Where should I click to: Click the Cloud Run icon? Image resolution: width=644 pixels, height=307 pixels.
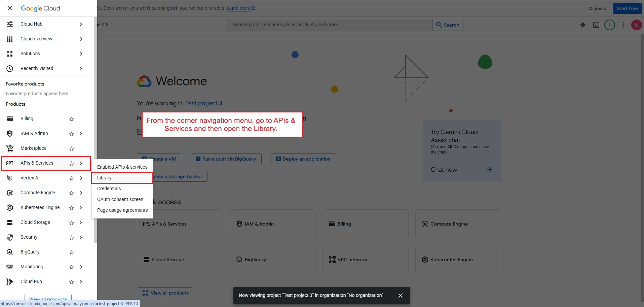tap(10, 282)
